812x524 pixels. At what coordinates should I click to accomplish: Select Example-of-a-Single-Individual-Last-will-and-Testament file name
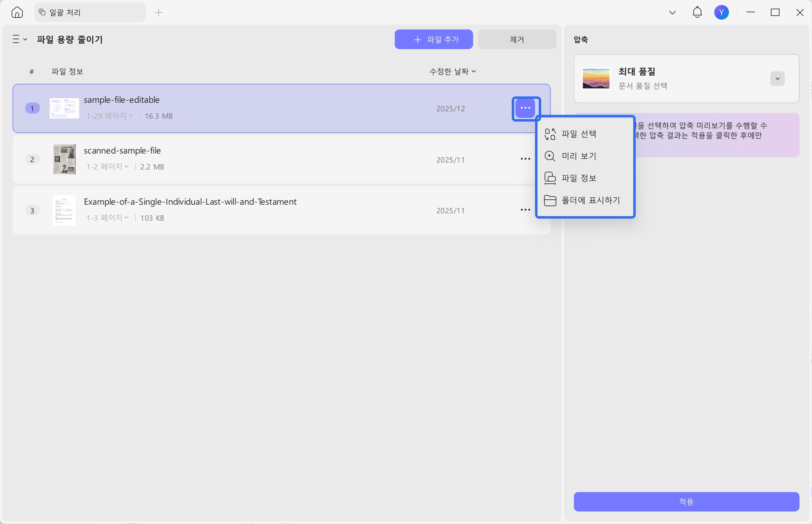coord(190,202)
